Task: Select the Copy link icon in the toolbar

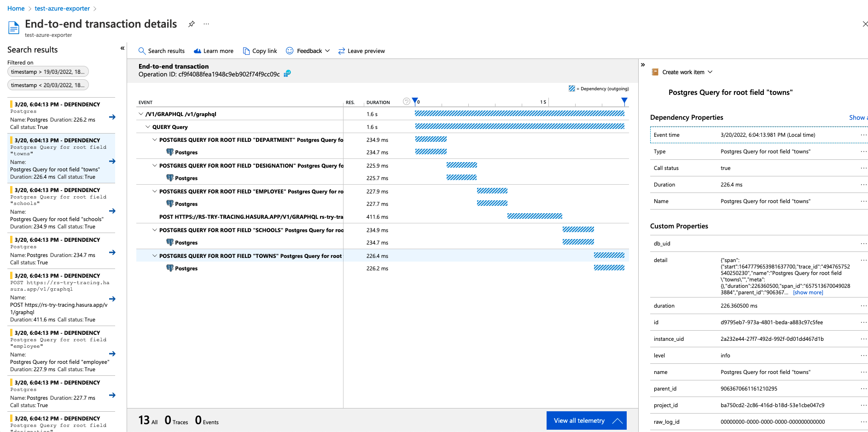Action: pyautogui.click(x=246, y=51)
